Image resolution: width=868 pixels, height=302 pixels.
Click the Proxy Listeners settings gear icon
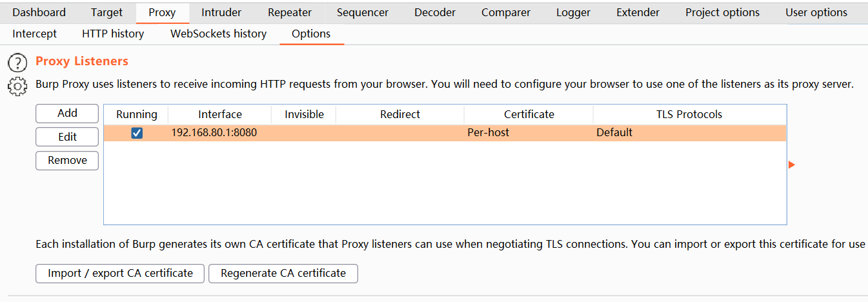17,85
